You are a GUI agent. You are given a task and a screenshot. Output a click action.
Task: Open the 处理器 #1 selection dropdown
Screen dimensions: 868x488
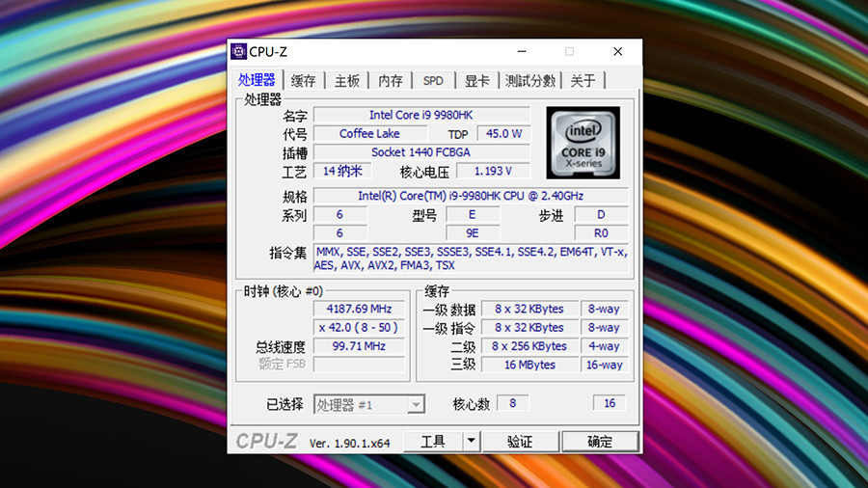tap(369, 404)
